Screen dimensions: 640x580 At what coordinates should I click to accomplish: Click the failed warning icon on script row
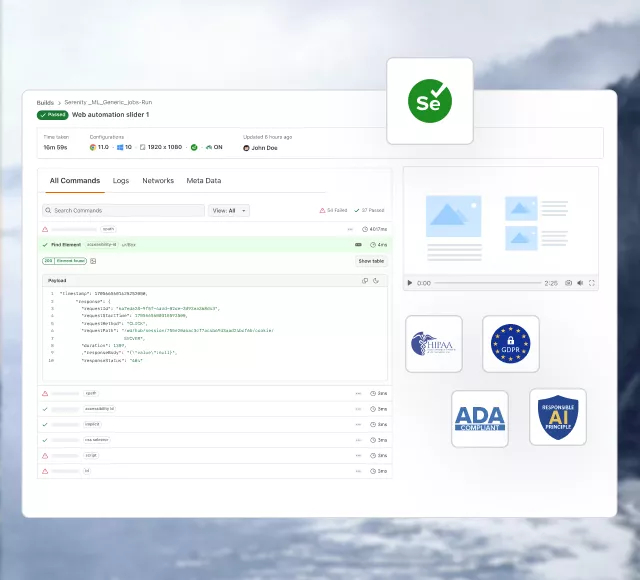pos(45,456)
